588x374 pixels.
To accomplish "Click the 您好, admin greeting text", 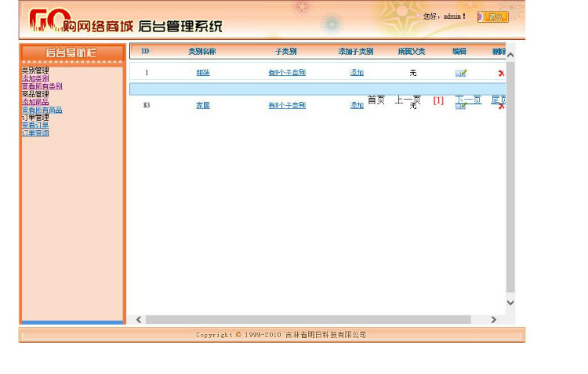I will 445,16.
